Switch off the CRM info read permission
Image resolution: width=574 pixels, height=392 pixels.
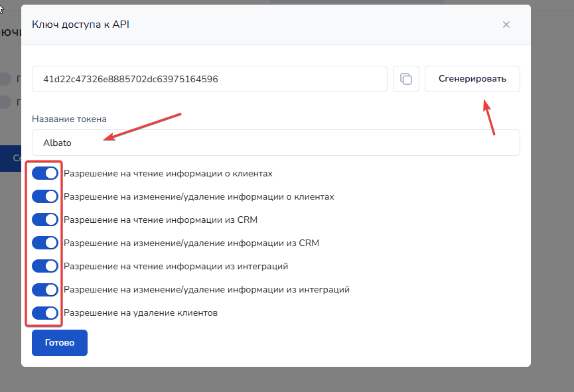[45, 220]
